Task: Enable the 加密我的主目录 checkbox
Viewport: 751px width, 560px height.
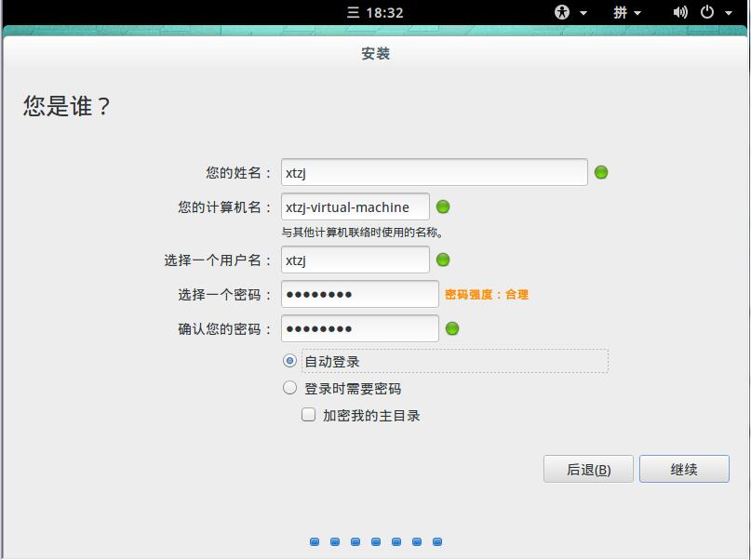Action: [309, 415]
